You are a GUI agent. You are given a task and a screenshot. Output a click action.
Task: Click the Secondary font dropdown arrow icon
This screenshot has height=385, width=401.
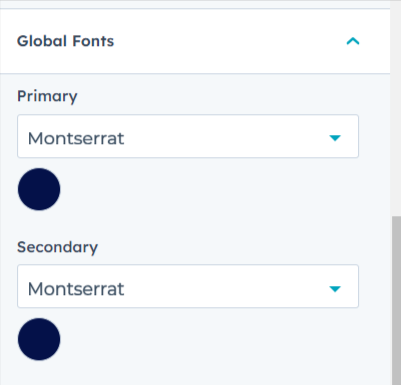(335, 289)
